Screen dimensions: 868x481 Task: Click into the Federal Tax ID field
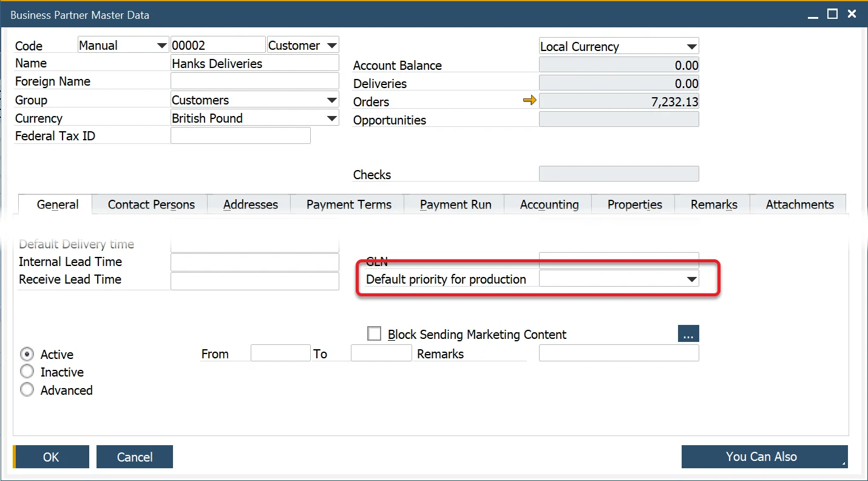coord(240,136)
